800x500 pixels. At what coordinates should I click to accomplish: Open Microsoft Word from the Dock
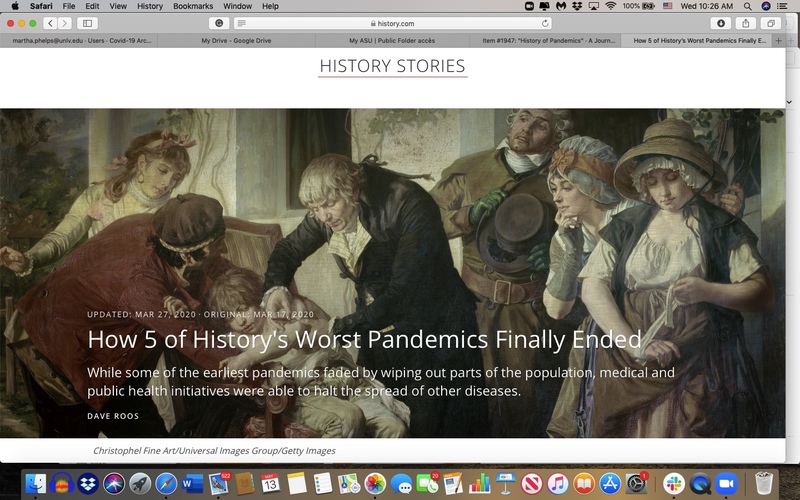(x=192, y=483)
